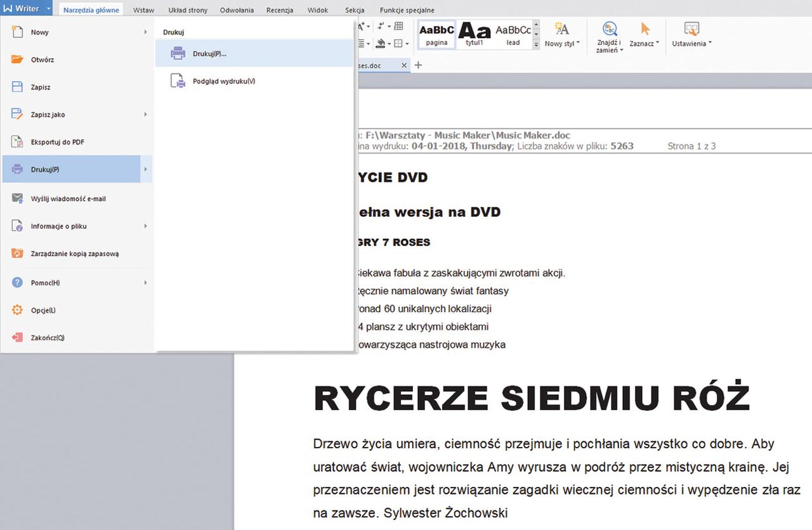
Task: Add a new document tab with plus
Action: coord(418,65)
